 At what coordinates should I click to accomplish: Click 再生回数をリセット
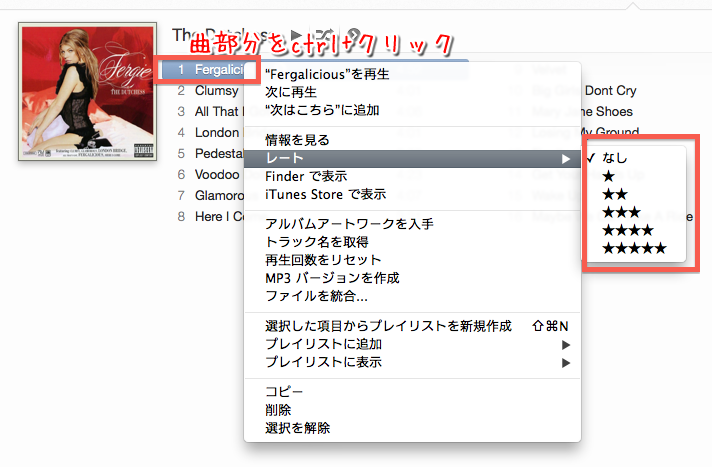coord(412,260)
